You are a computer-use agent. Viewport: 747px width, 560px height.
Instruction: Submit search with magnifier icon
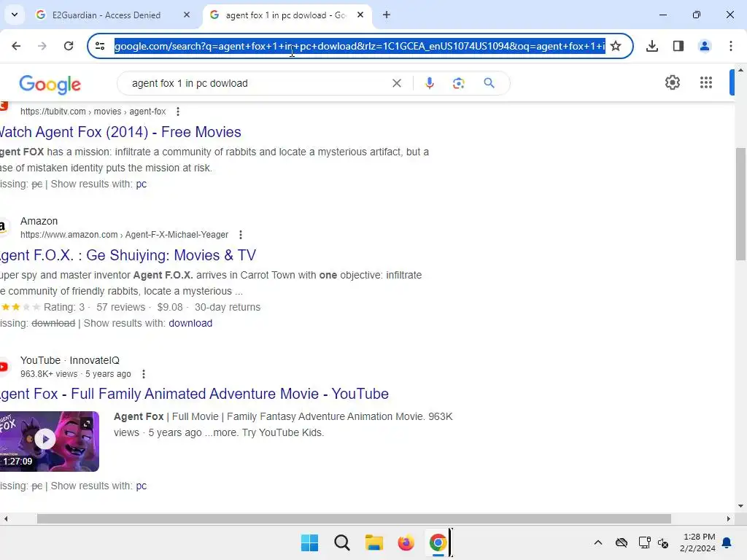click(489, 83)
